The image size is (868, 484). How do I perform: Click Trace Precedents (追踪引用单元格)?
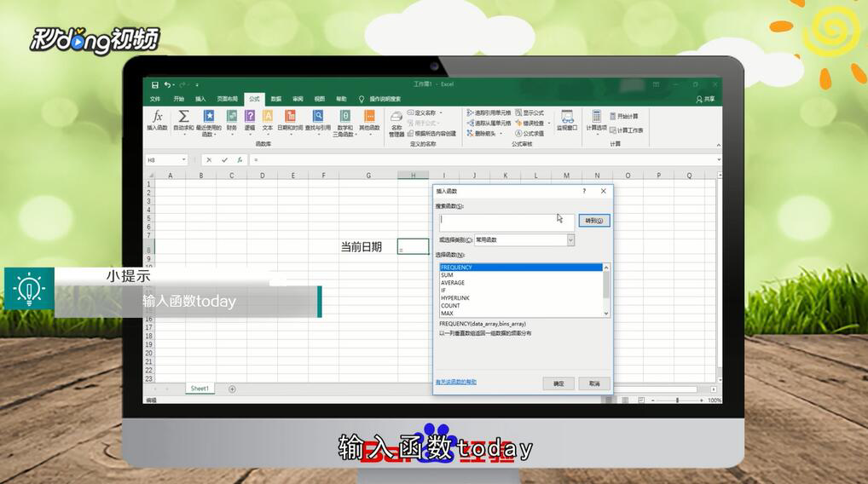click(489, 112)
